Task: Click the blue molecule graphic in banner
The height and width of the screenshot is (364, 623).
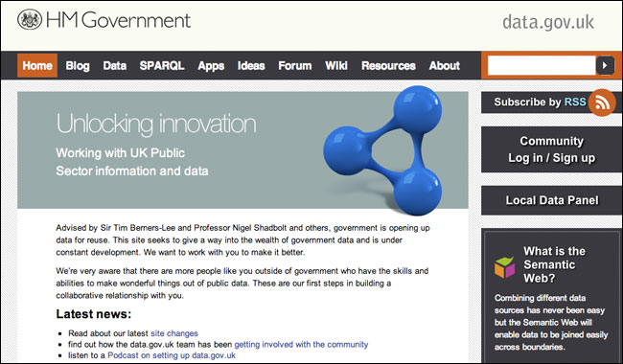Action: [x=382, y=150]
